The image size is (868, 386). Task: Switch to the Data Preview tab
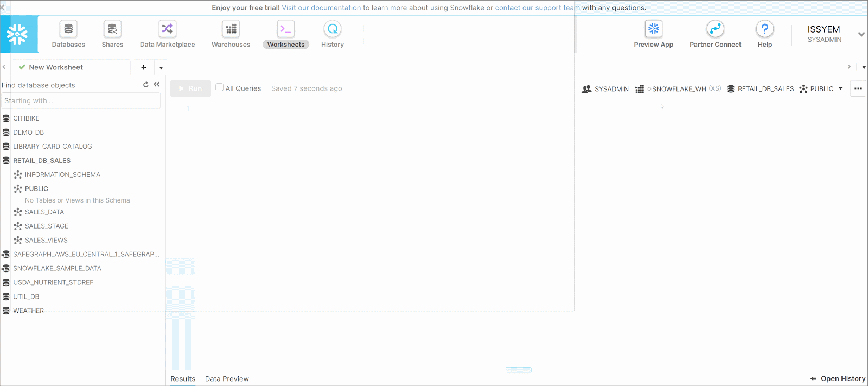pos(227,379)
